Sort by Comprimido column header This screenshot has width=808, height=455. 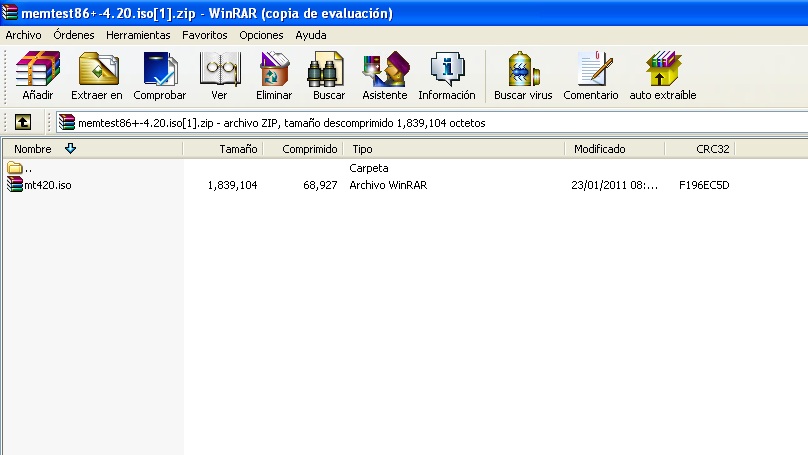303,149
